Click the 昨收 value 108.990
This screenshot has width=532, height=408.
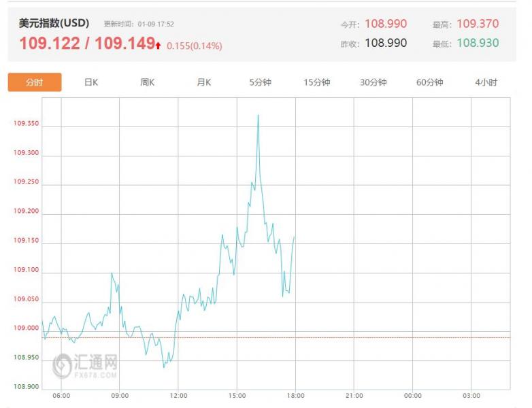tap(386, 43)
